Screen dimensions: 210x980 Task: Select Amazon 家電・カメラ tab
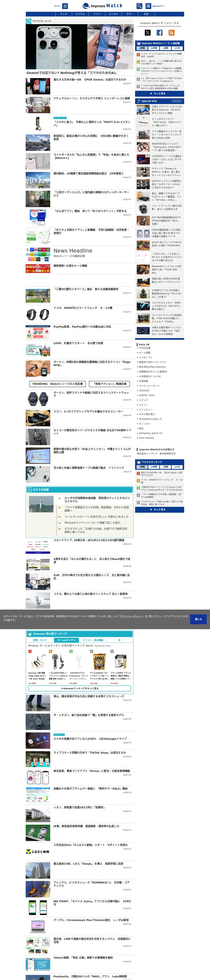click(40, 640)
